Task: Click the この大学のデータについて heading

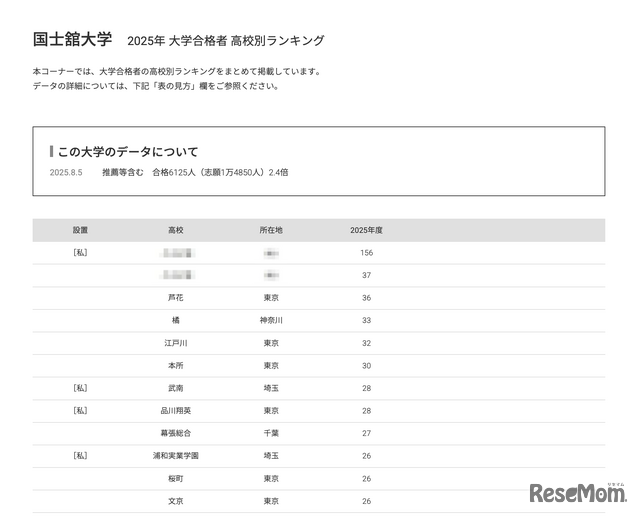Action: pyautogui.click(x=128, y=152)
